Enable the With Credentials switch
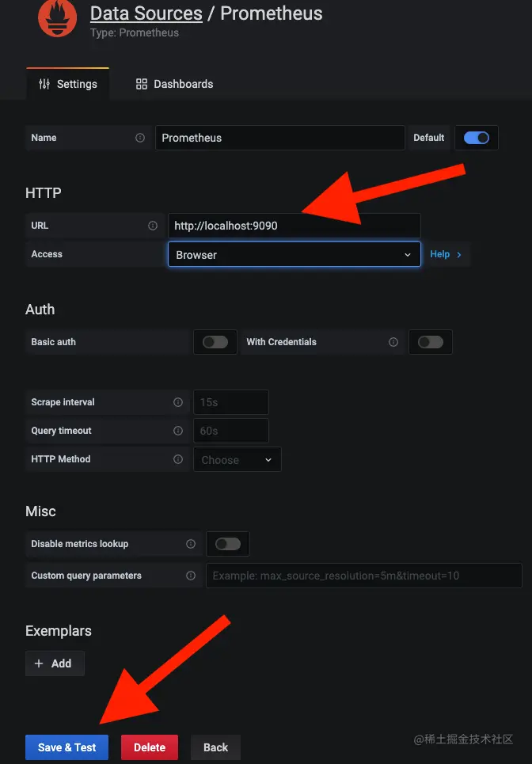The height and width of the screenshot is (764, 532). pos(431,342)
